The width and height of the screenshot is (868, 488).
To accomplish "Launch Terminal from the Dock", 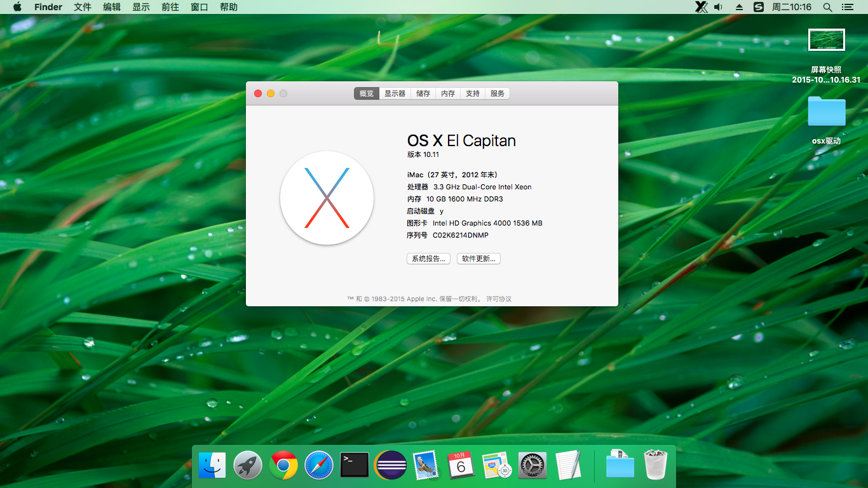I will [x=355, y=465].
